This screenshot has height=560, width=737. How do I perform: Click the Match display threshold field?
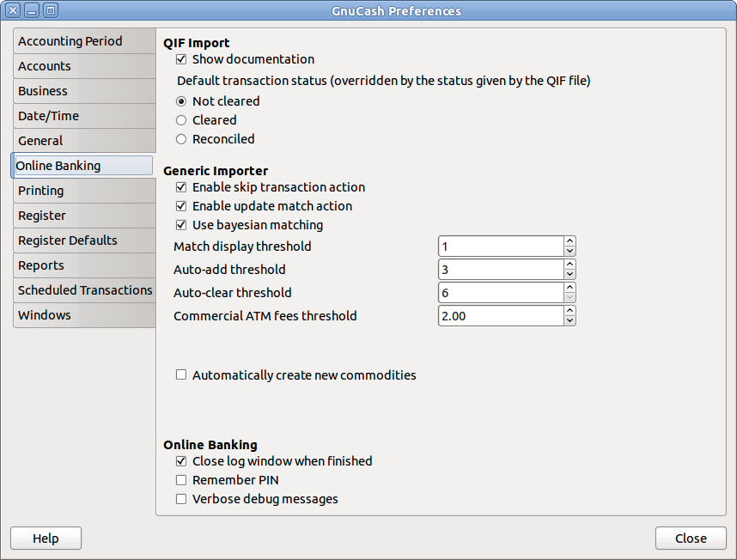click(x=500, y=247)
